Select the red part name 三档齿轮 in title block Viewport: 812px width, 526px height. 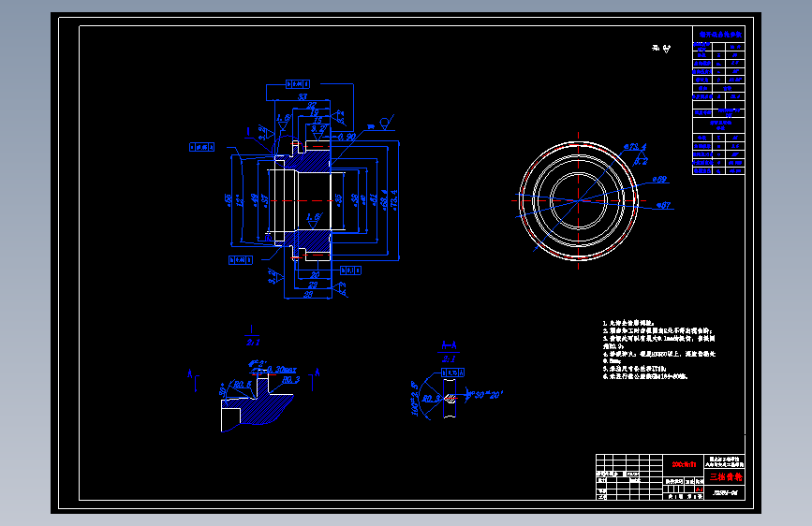(x=725, y=476)
